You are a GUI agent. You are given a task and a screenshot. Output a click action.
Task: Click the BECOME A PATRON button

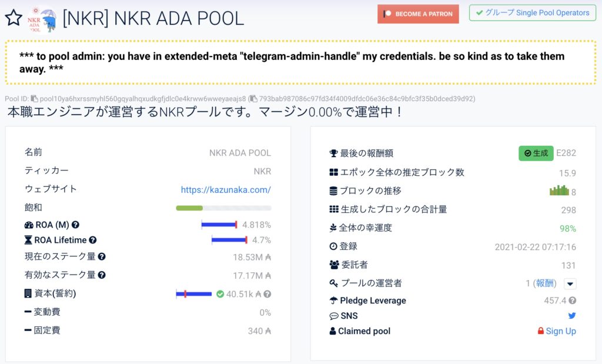coord(418,14)
